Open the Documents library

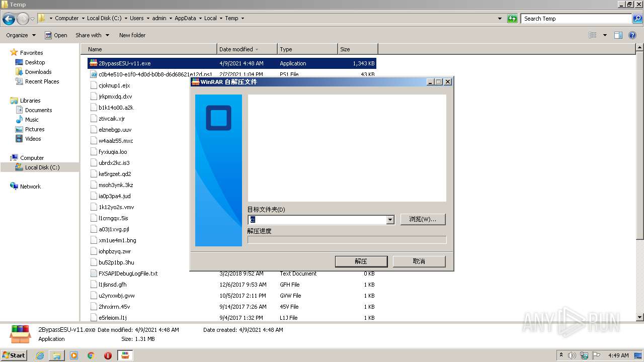pyautogui.click(x=39, y=110)
